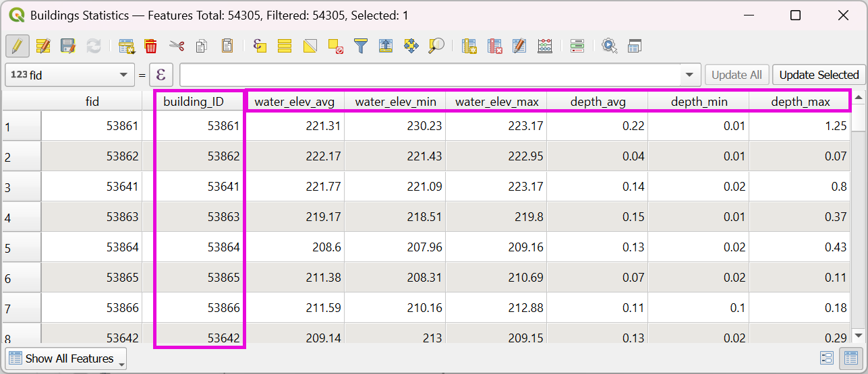
Task: Sort by the depth_max column header
Action: click(x=799, y=102)
